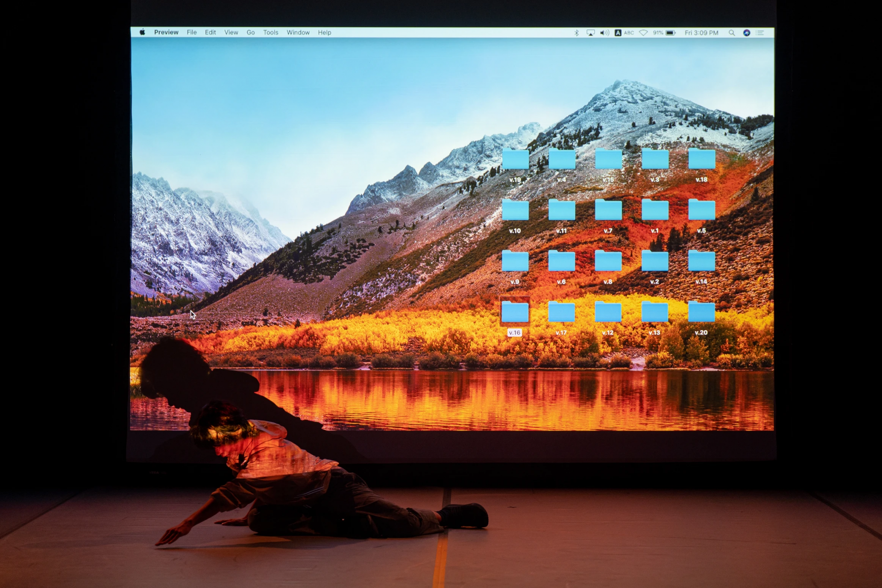The height and width of the screenshot is (588, 882).
Task: Open the Help menu
Action: point(325,32)
